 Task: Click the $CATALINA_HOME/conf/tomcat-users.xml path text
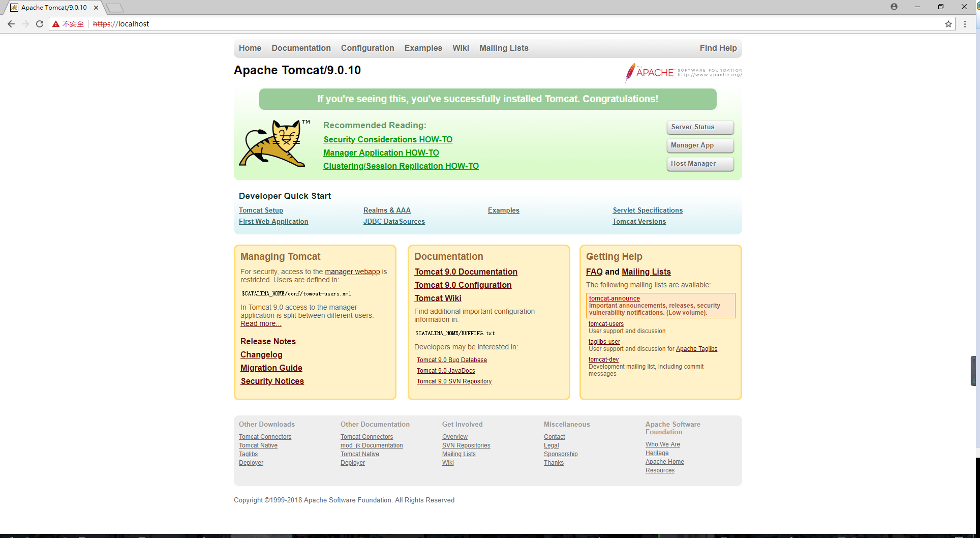(x=296, y=293)
